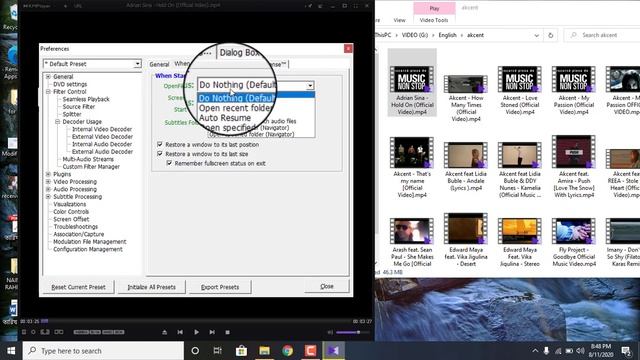Click the taskbar Type here to search box

pos(103,351)
